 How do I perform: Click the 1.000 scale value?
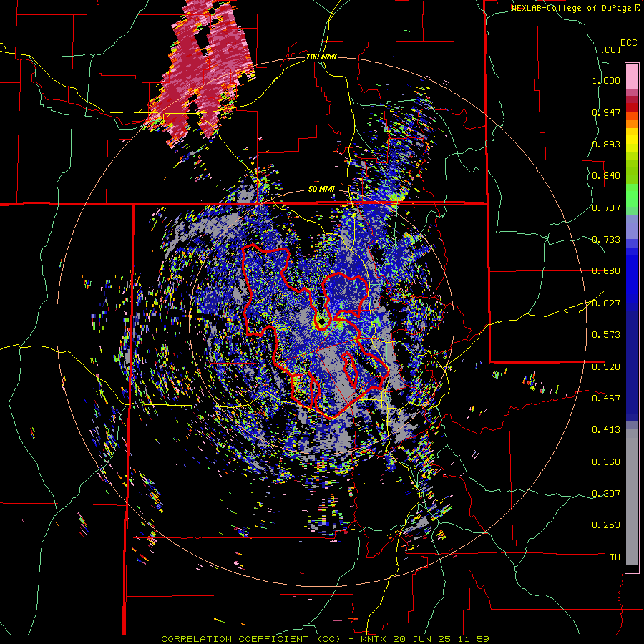606,80
